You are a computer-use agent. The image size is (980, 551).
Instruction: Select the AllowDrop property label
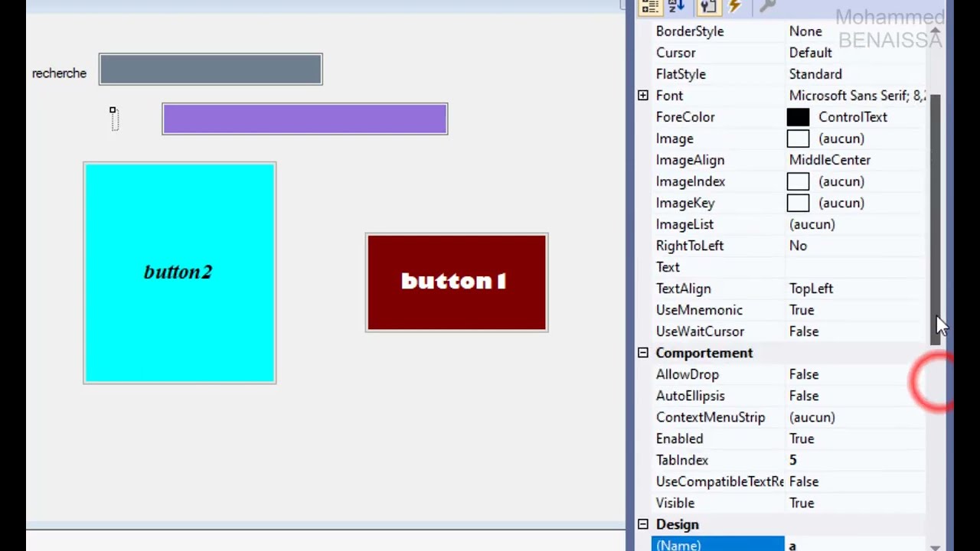688,374
